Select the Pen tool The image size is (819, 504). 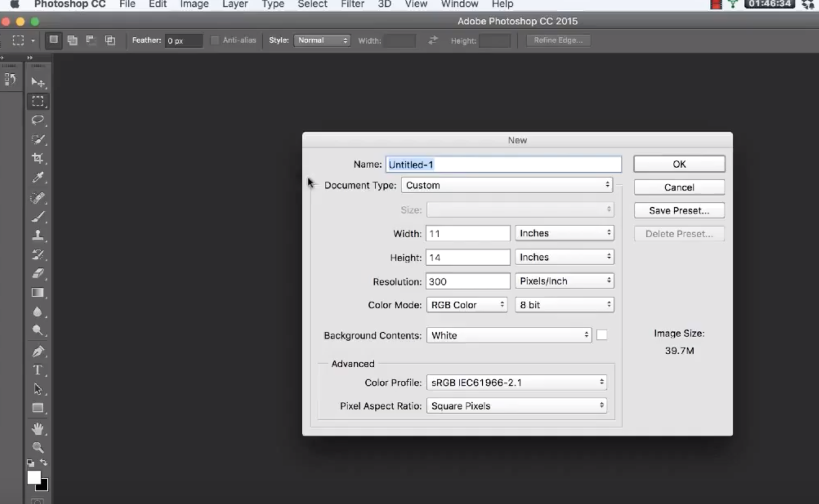[38, 351]
